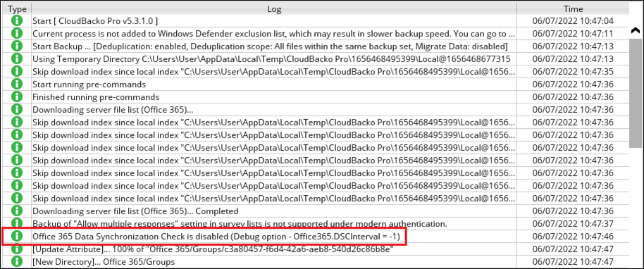Sort entries by the Log column header
The width and height of the screenshot is (644, 269).
[x=274, y=8]
